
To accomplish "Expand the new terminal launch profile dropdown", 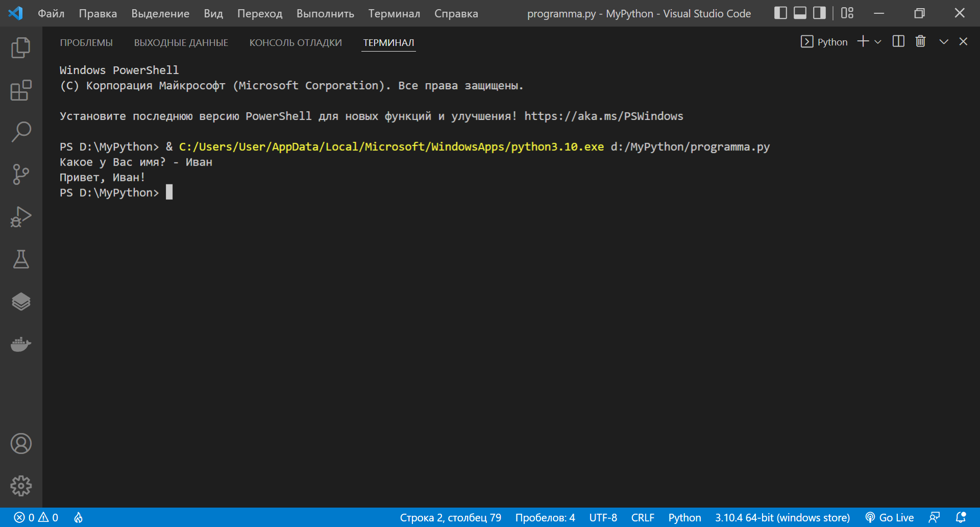I will 878,42.
